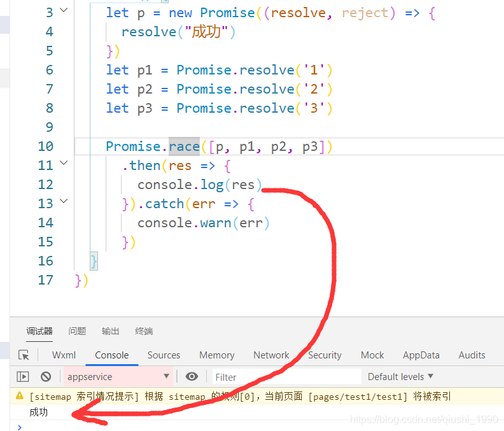
Task: Click the highlighted word race
Action: [x=184, y=146]
